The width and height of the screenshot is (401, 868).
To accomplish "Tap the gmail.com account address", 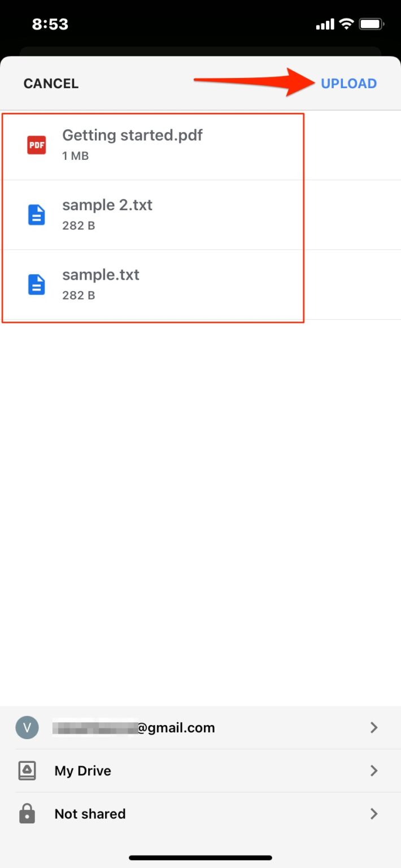I will point(134,728).
